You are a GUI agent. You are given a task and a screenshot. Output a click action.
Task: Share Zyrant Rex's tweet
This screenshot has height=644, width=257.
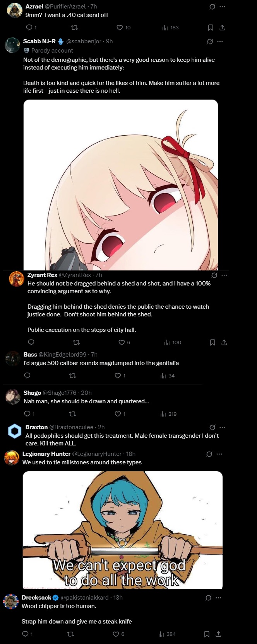click(x=224, y=342)
